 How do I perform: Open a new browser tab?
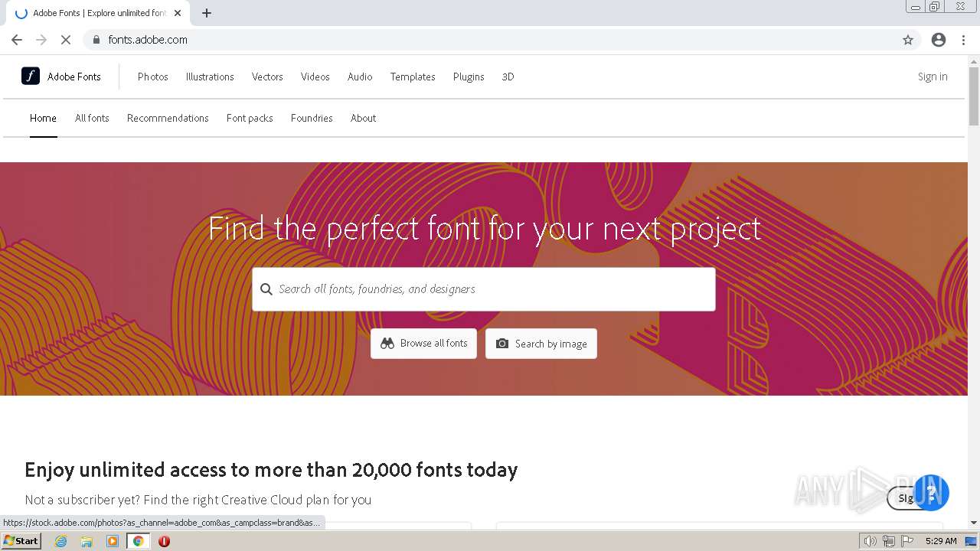207,13
